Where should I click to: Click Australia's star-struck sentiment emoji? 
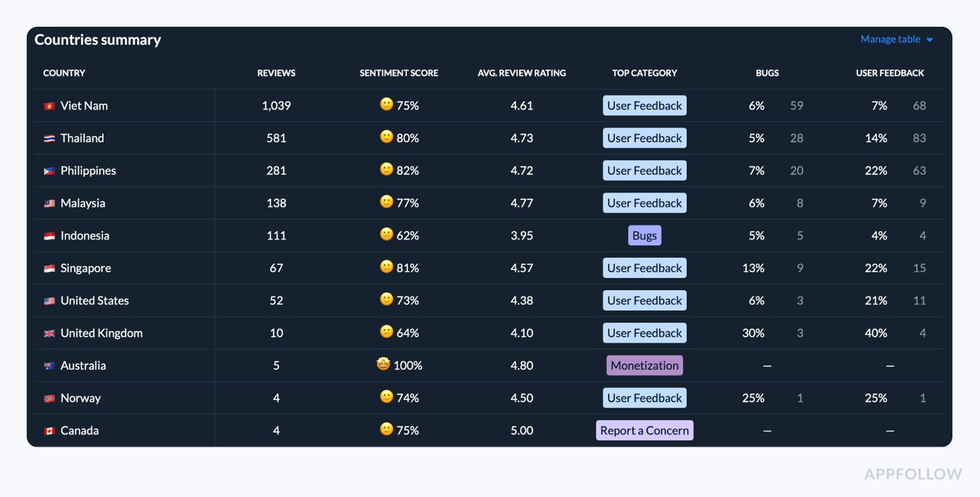coord(382,365)
